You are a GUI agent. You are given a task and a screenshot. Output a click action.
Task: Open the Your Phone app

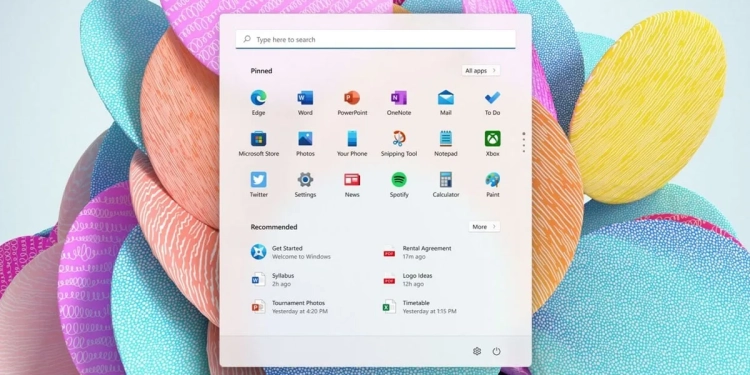click(352, 143)
